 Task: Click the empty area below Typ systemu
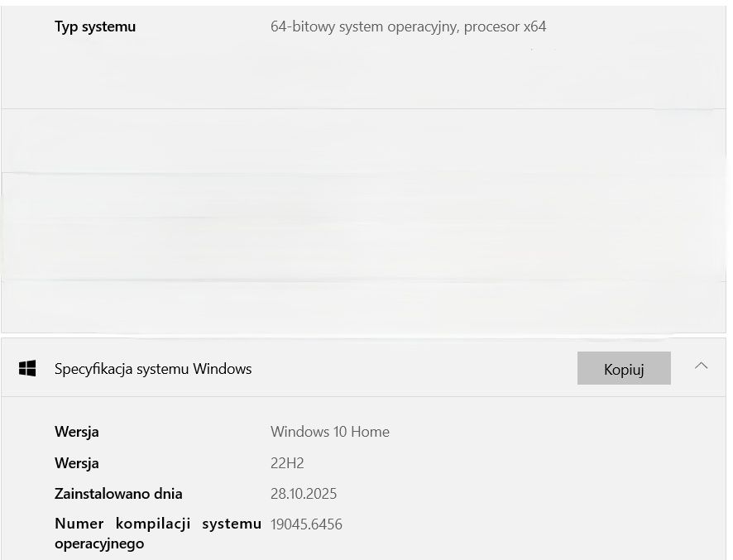248,74
